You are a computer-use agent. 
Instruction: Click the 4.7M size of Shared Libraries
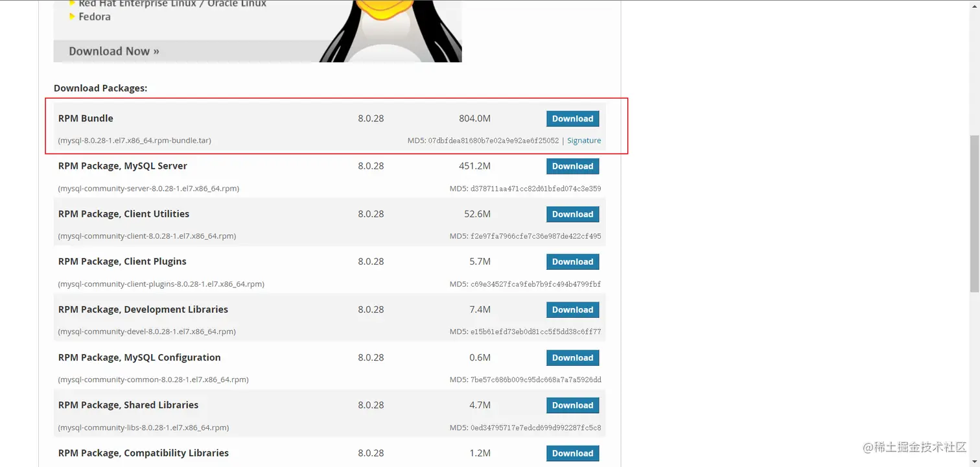(x=480, y=405)
